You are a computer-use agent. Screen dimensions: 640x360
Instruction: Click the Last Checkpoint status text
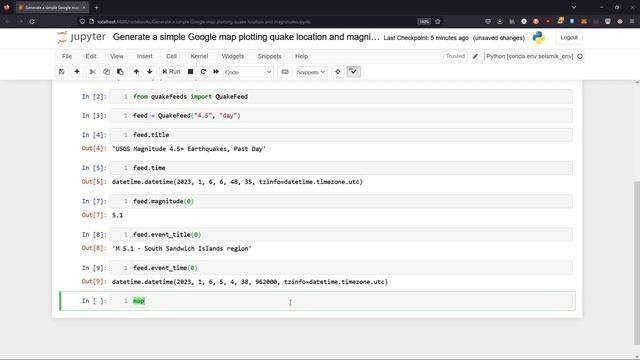tap(426, 38)
